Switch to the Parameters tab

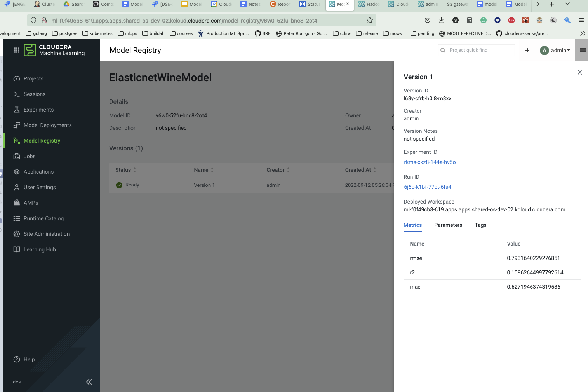(448, 225)
